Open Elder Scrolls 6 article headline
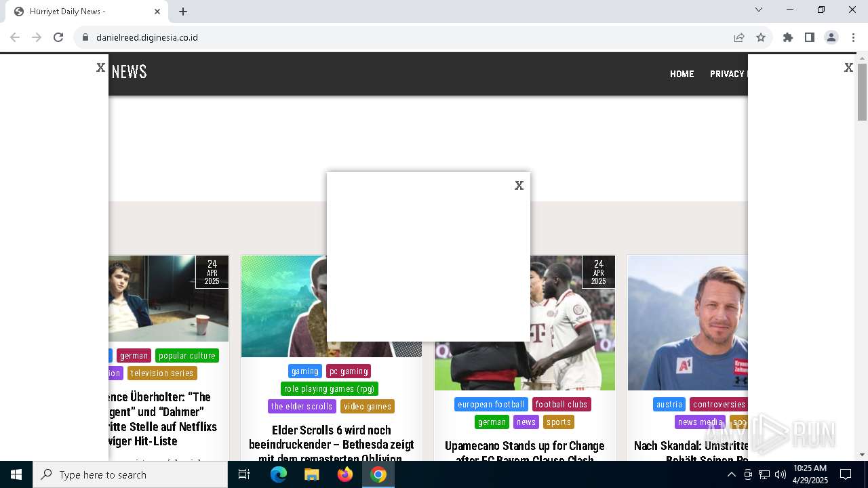The width and height of the screenshot is (868, 488). pos(331,445)
